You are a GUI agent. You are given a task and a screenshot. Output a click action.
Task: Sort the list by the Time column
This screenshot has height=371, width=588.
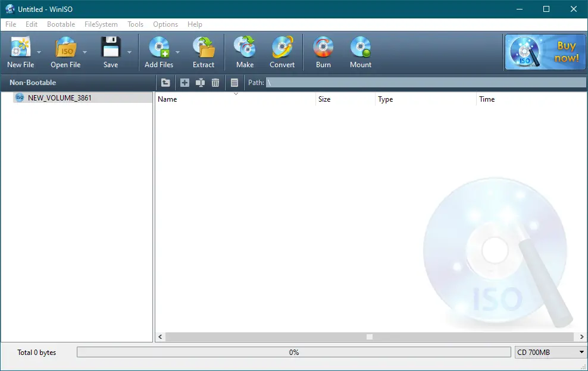531,99
